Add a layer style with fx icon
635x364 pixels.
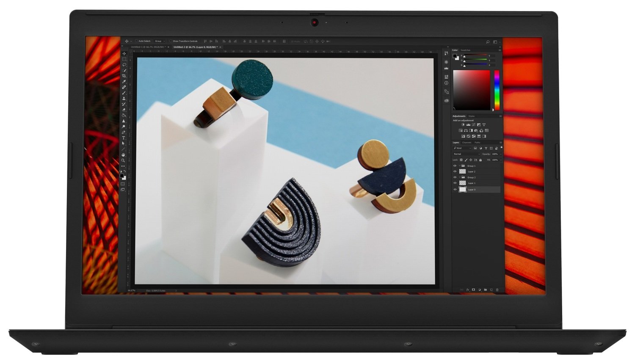pyautogui.click(x=468, y=290)
